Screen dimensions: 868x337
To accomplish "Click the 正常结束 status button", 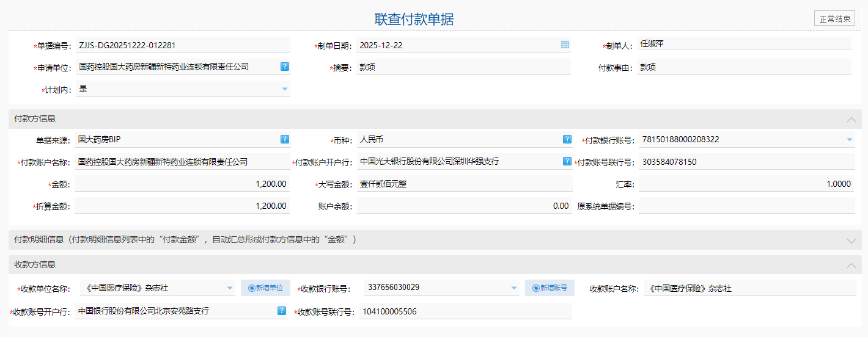I will pyautogui.click(x=834, y=19).
